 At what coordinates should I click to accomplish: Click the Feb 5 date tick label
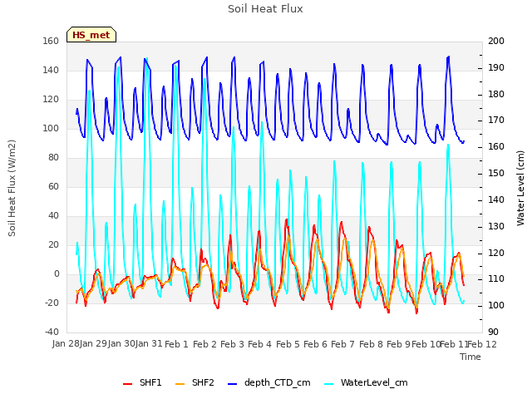288,344
